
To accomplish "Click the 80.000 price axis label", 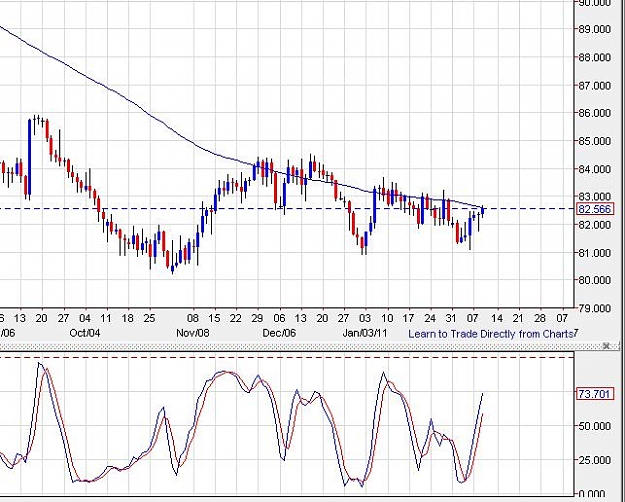I will 594,280.
